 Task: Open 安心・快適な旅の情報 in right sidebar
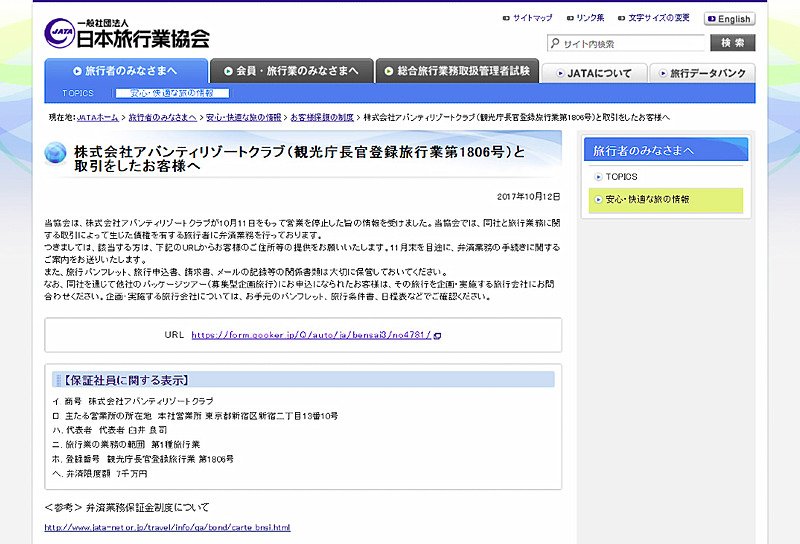pos(647,199)
